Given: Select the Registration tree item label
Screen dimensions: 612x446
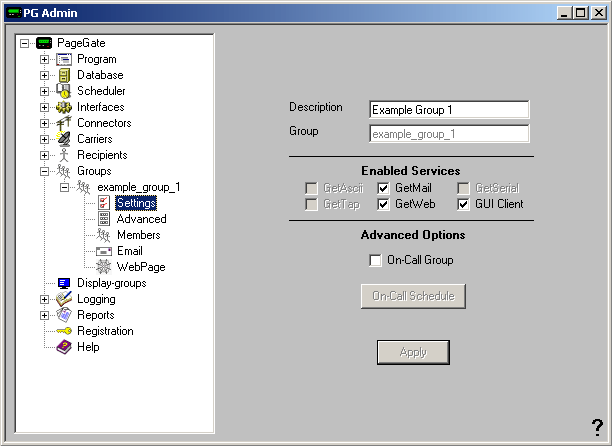Looking at the screenshot, I should [105, 331].
